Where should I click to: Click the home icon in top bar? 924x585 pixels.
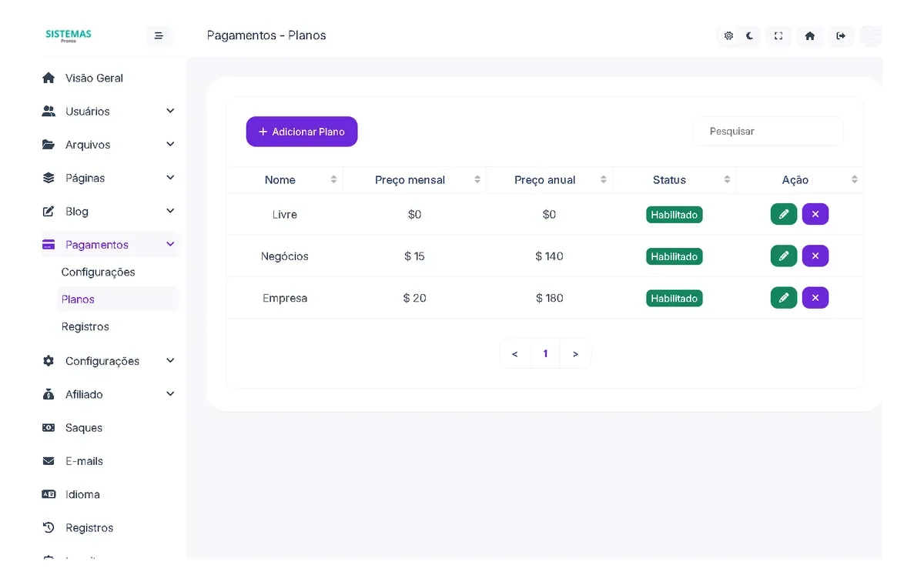coord(809,35)
